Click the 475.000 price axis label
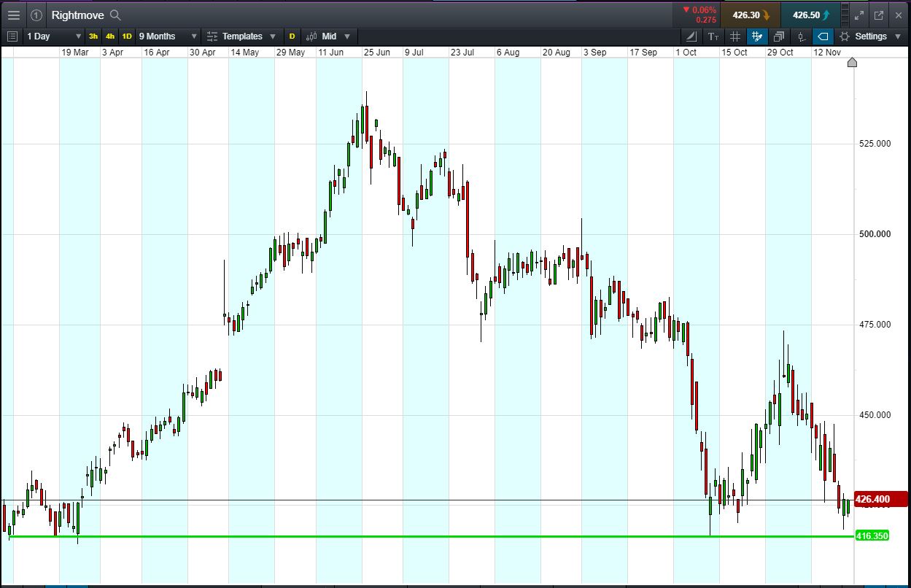The width and height of the screenshot is (911, 588). coord(875,324)
